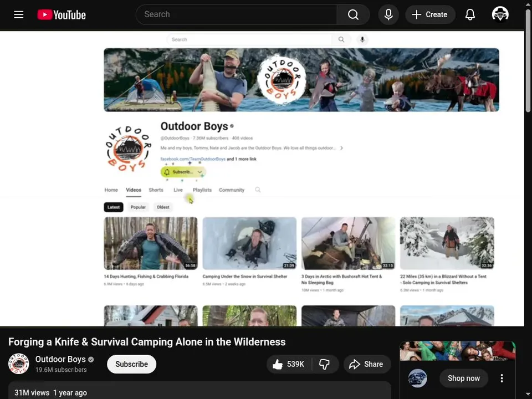The height and width of the screenshot is (399, 532).
Task: Open the Live tab
Action: [178, 190]
